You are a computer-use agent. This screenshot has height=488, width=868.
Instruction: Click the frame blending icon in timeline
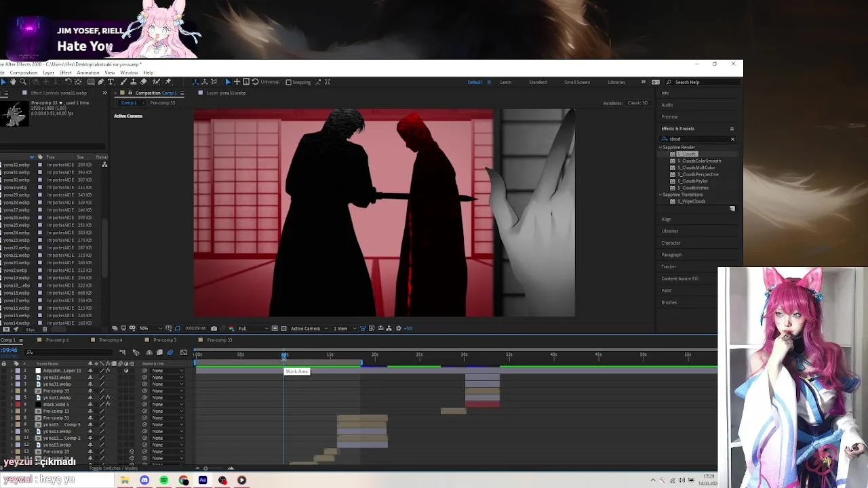159,352
